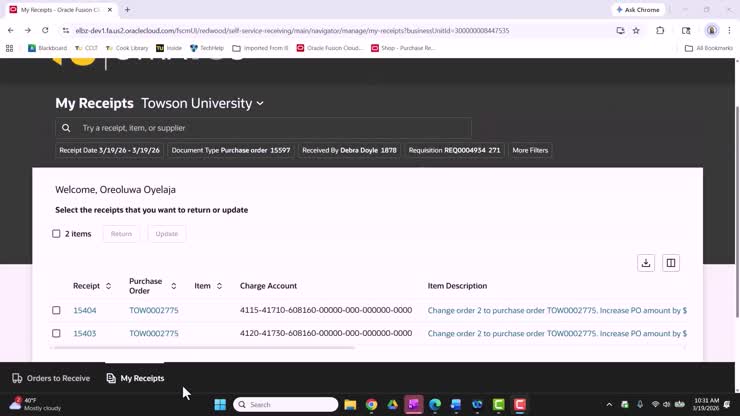Show hidden tray icons chevron
This screenshot has width=740, height=416.
click(609, 405)
